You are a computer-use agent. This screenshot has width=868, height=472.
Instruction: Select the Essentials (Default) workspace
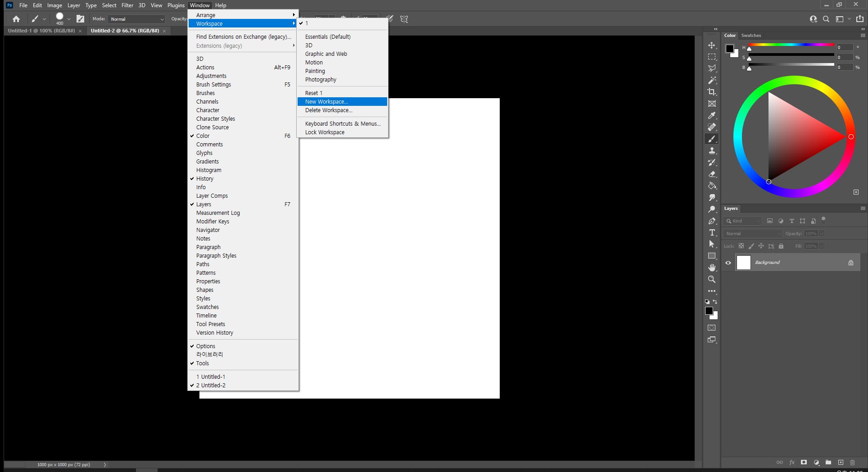(342, 36)
